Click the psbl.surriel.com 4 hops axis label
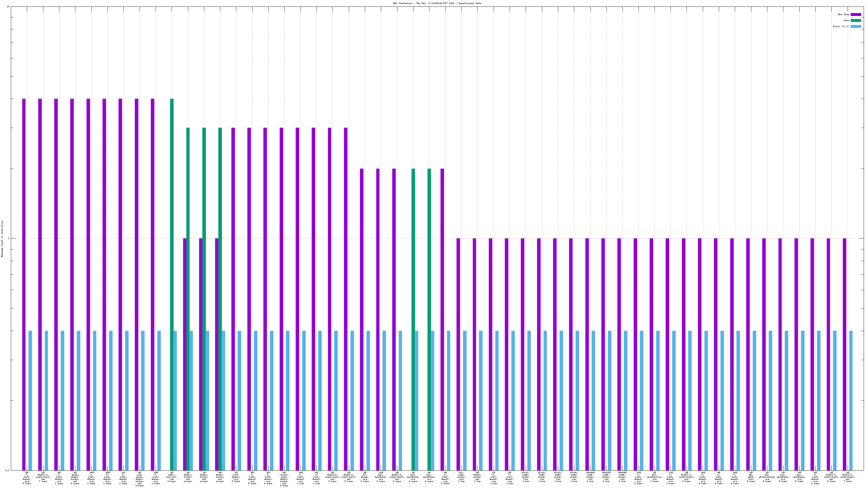Screen dimensions: 868x488 point(171,477)
